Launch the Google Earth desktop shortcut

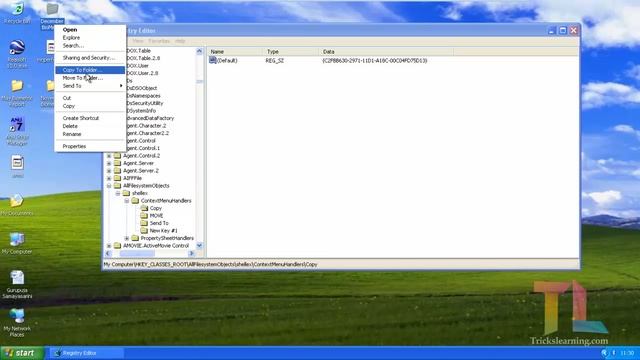pyautogui.click(x=17, y=48)
